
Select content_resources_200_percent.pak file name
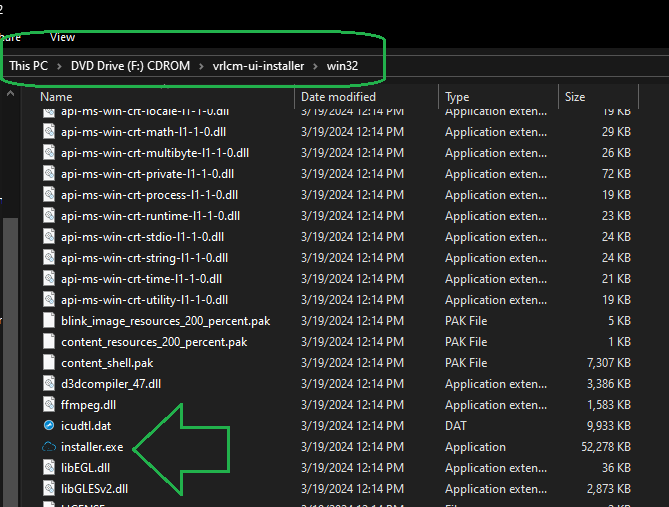[x=154, y=342]
